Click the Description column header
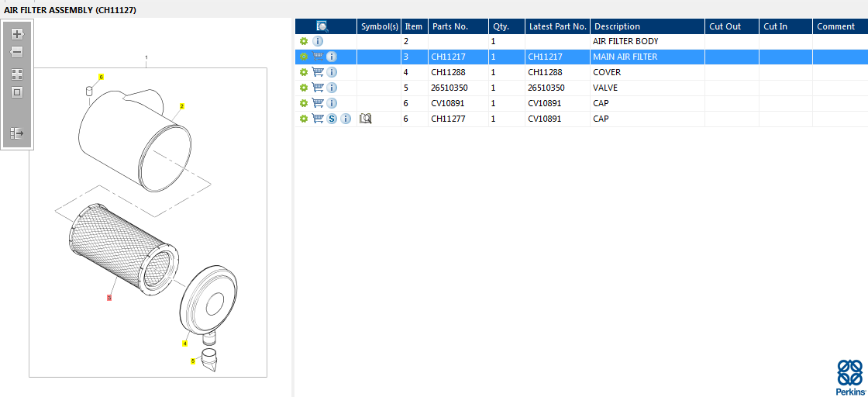This screenshot has height=397, width=868. click(617, 26)
